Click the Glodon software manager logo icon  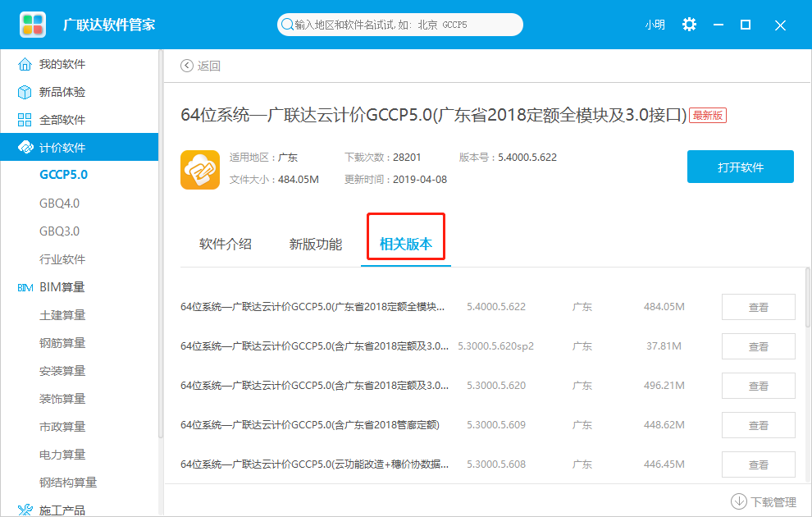tap(33, 25)
